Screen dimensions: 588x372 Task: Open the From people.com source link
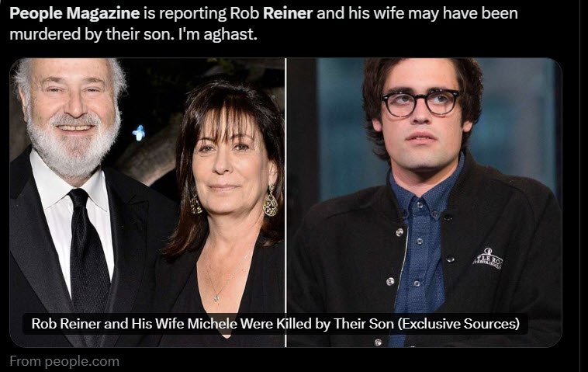tap(64, 361)
